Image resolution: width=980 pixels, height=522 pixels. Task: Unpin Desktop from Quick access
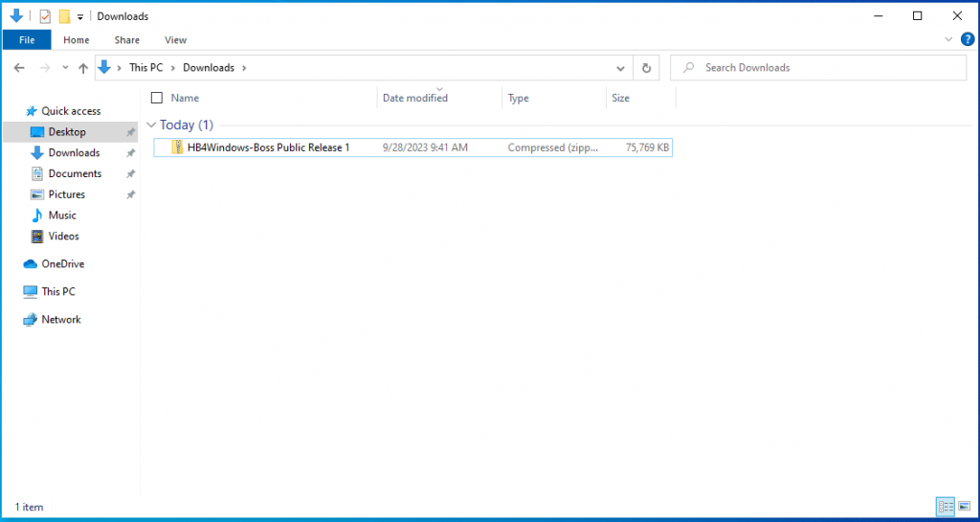(x=131, y=132)
